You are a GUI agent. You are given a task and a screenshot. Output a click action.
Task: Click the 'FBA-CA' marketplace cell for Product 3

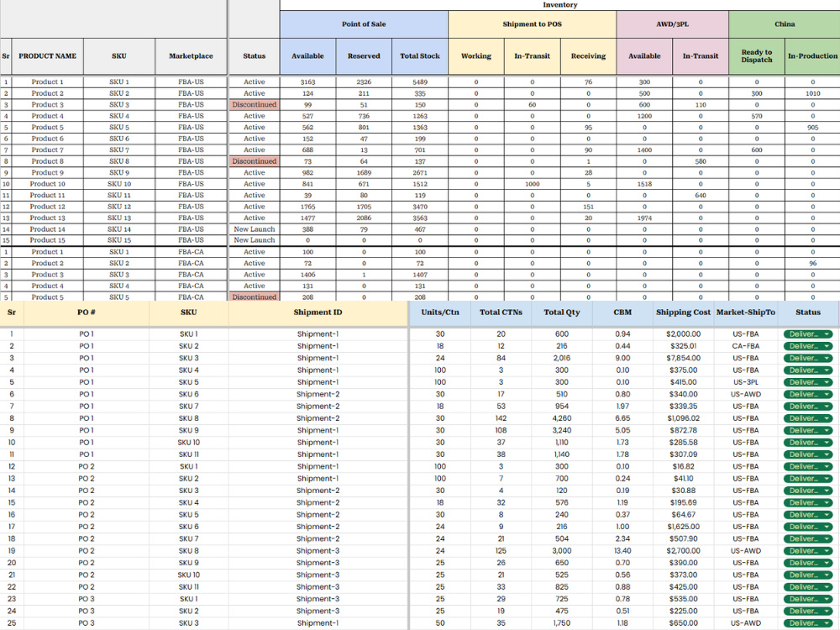191,275
